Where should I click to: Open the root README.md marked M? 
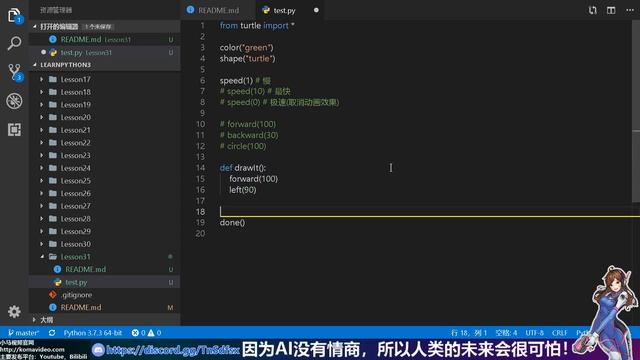(104, 307)
